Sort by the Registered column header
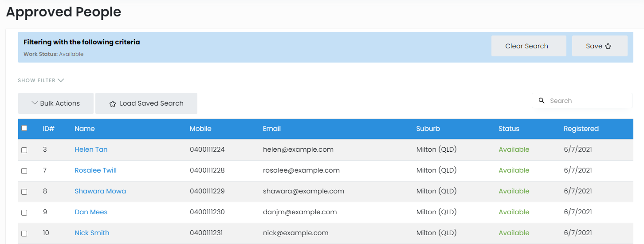This screenshot has height=244, width=644. 581,129
